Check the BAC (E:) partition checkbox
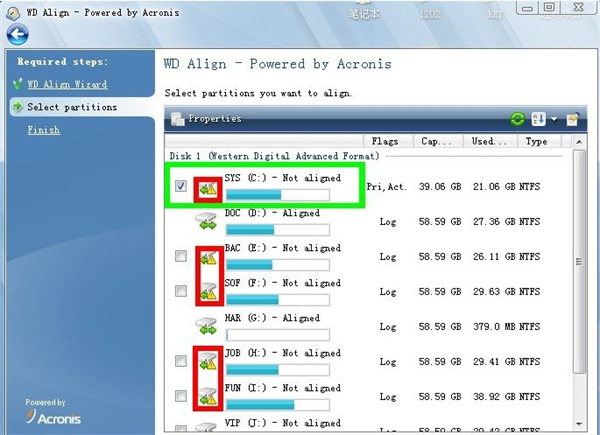This screenshot has width=600, height=435. (x=181, y=256)
